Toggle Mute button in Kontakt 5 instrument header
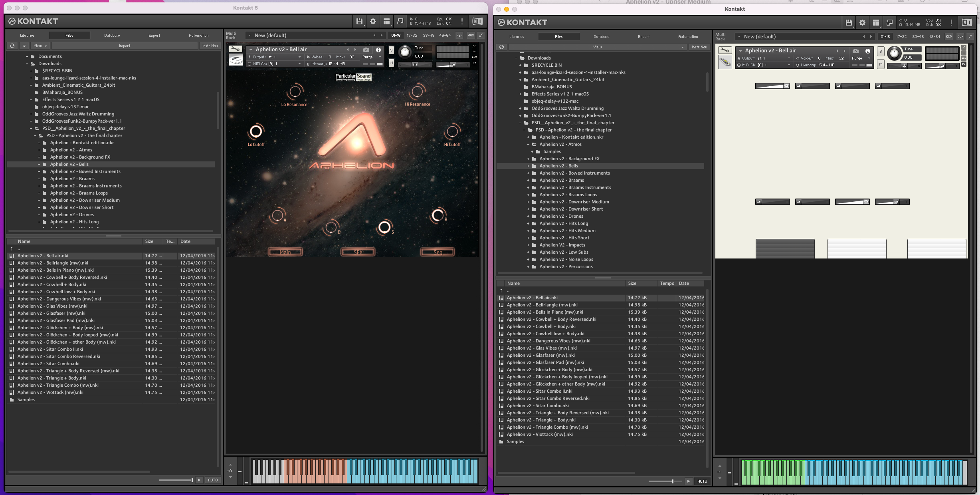This screenshot has width=980, height=495. (x=391, y=63)
